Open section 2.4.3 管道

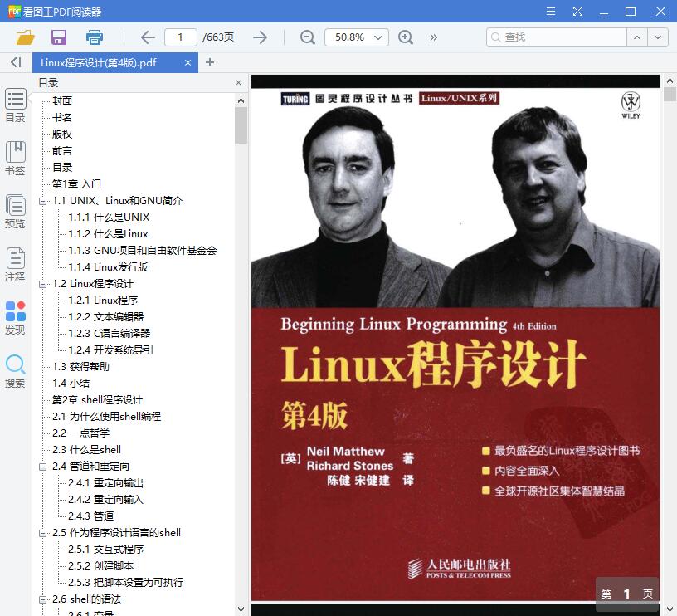90,516
